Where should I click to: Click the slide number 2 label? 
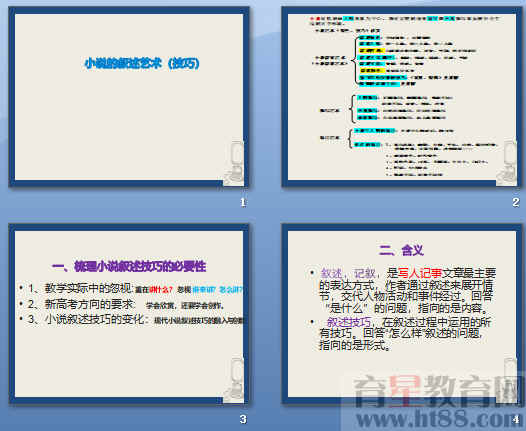[x=516, y=202]
